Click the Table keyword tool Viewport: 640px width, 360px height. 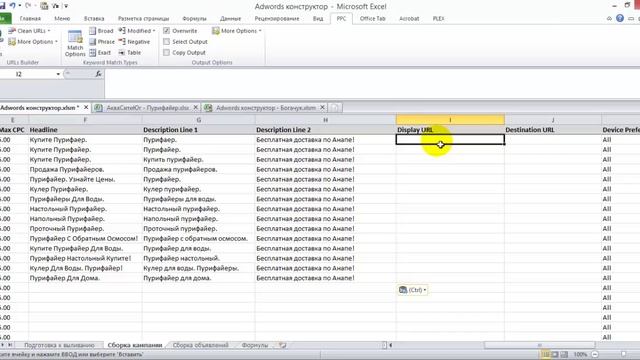tap(130, 53)
